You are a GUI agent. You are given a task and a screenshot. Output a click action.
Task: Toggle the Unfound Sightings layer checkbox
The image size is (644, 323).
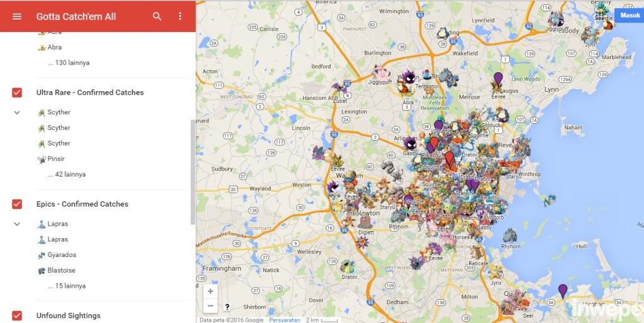17,315
